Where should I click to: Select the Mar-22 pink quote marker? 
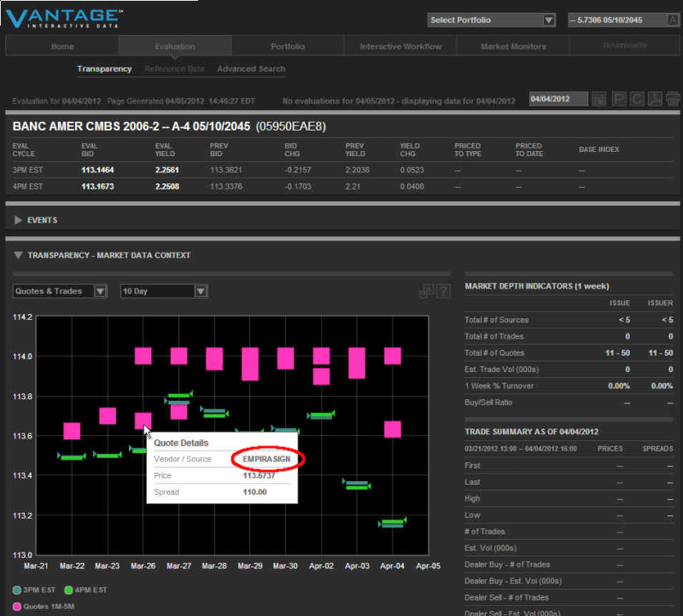tap(72, 431)
